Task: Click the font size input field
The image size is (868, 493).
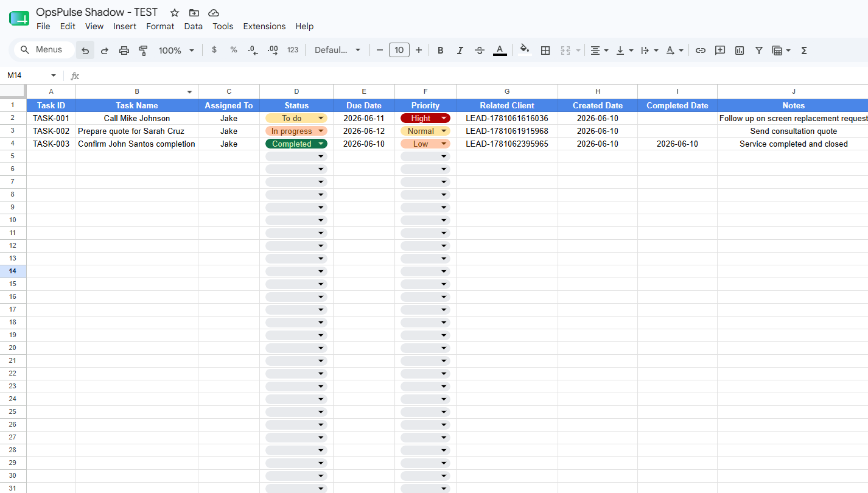Action: click(399, 51)
